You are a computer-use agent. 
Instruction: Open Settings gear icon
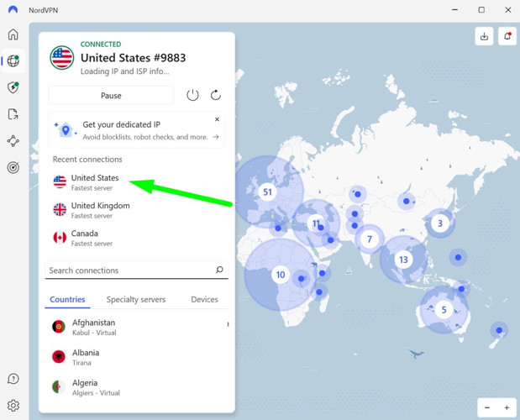pos(13,406)
